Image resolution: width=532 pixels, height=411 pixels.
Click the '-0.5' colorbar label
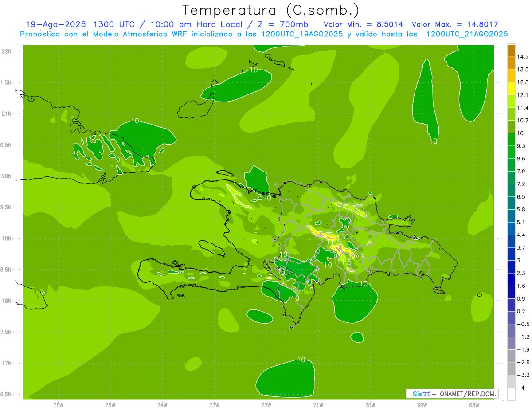(523, 324)
